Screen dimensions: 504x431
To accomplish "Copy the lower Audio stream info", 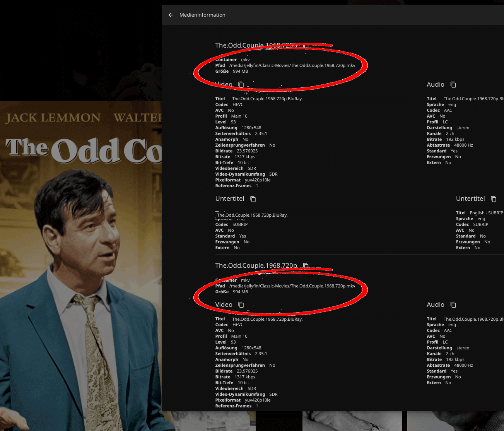I will 453,305.
